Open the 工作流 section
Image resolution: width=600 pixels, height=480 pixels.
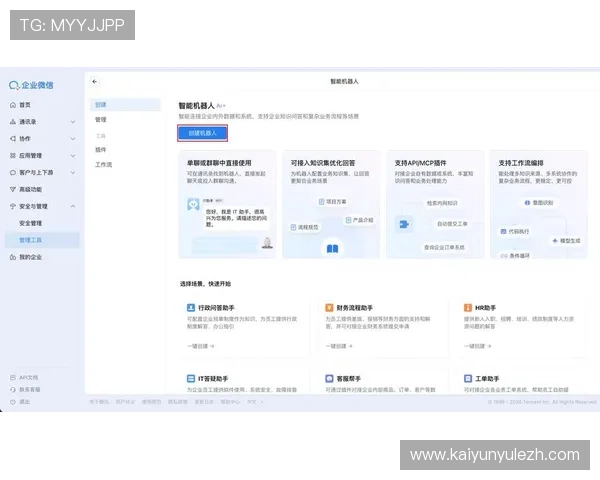point(103,165)
